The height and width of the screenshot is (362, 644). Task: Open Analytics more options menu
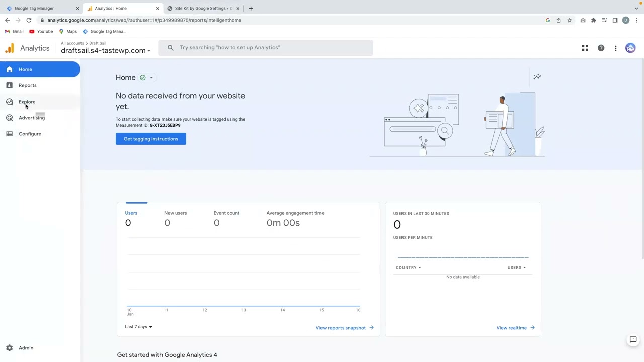point(615,48)
